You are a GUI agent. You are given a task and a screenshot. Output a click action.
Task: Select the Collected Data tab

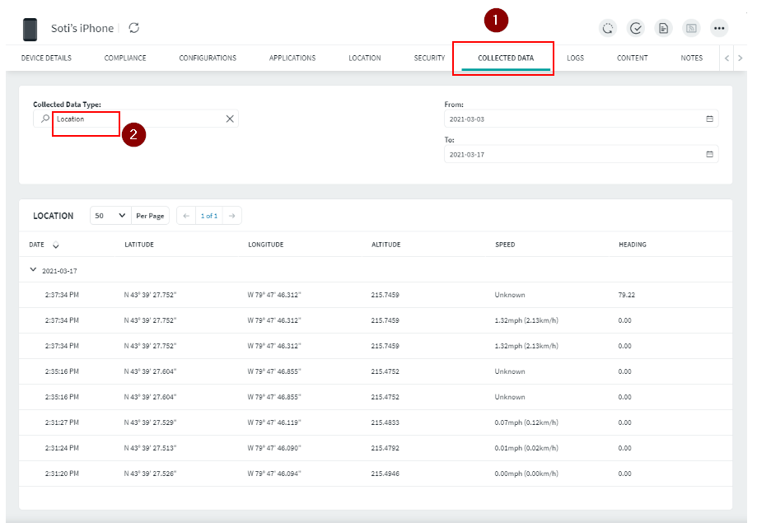point(506,58)
